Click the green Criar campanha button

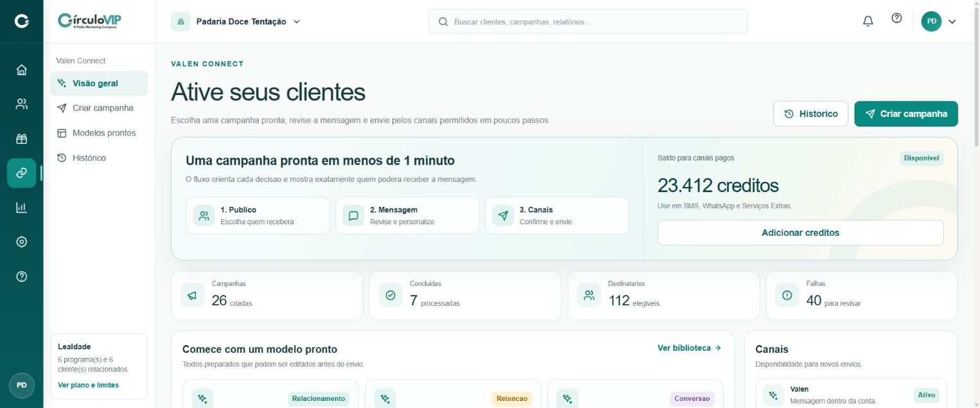click(x=906, y=114)
